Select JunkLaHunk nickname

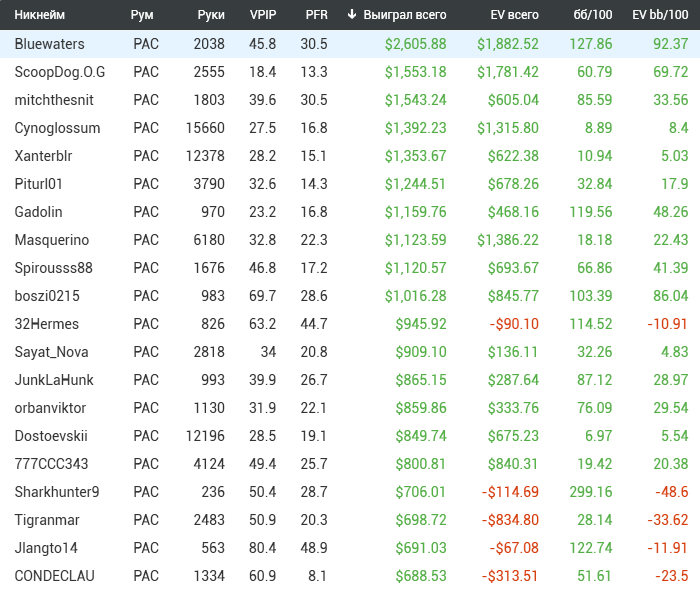click(x=54, y=380)
